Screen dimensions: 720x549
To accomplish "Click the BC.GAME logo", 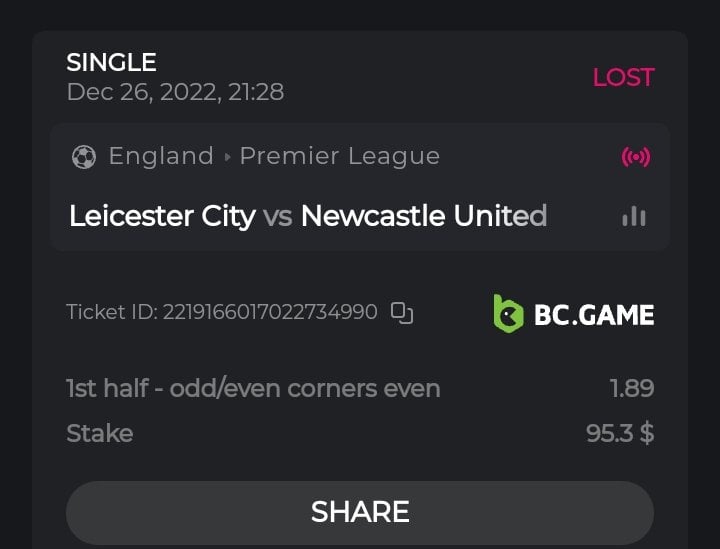I will 574,314.
